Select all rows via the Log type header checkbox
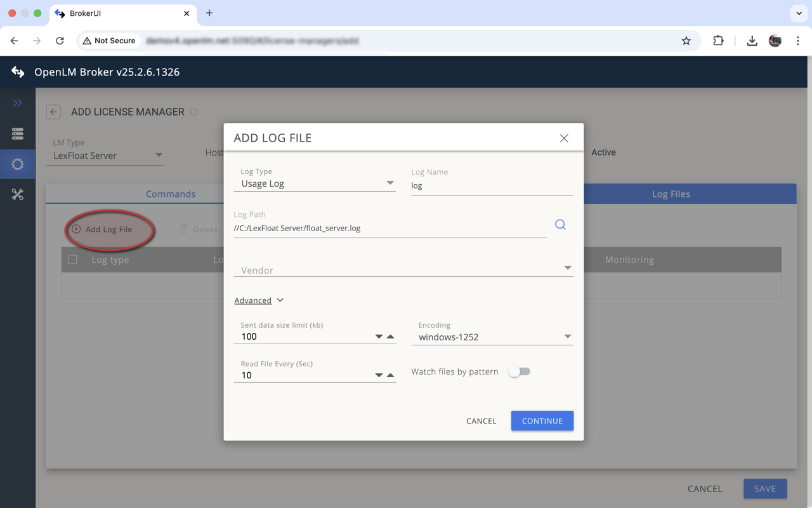The height and width of the screenshot is (508, 812). click(x=72, y=259)
